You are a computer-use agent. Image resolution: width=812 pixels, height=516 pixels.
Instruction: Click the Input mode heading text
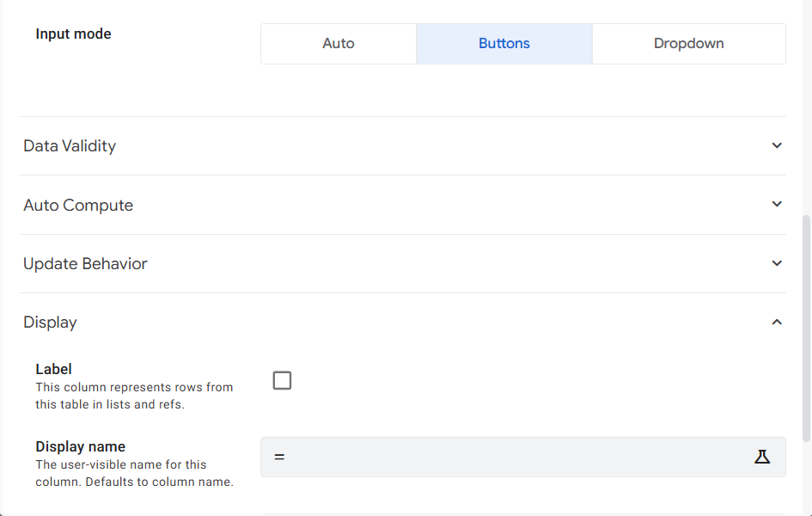click(74, 34)
